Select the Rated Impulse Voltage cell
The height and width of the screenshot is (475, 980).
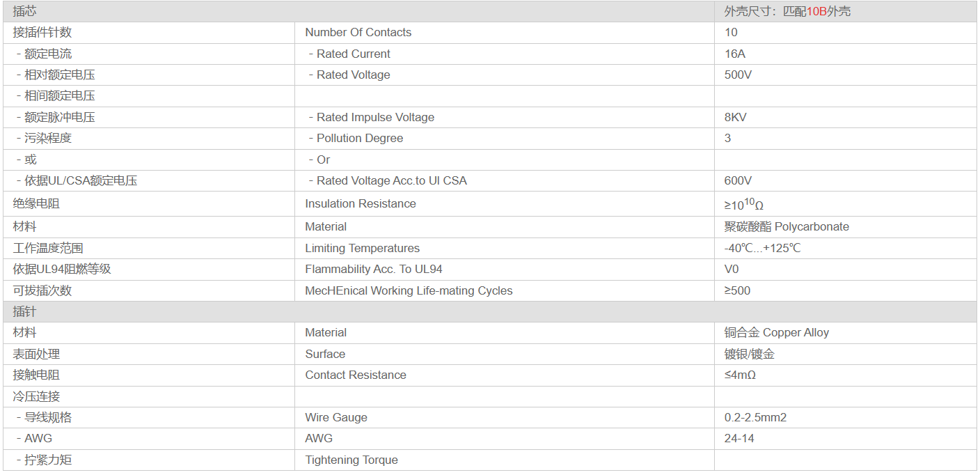(x=505, y=117)
